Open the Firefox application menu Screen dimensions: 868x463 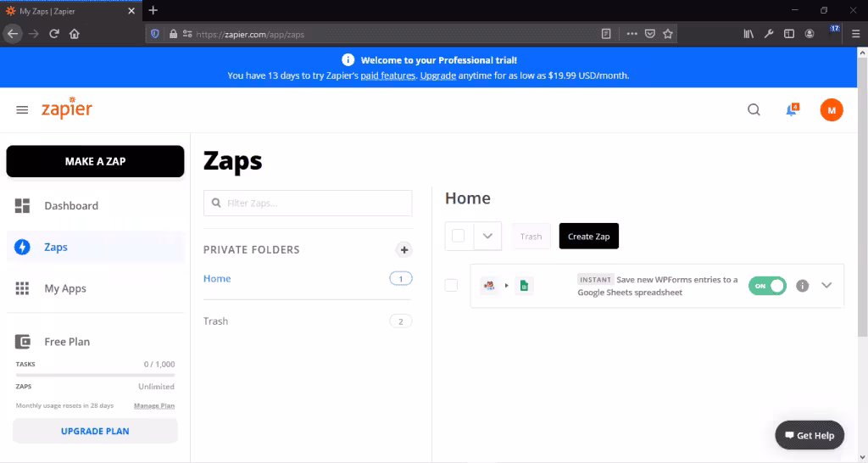pos(855,34)
